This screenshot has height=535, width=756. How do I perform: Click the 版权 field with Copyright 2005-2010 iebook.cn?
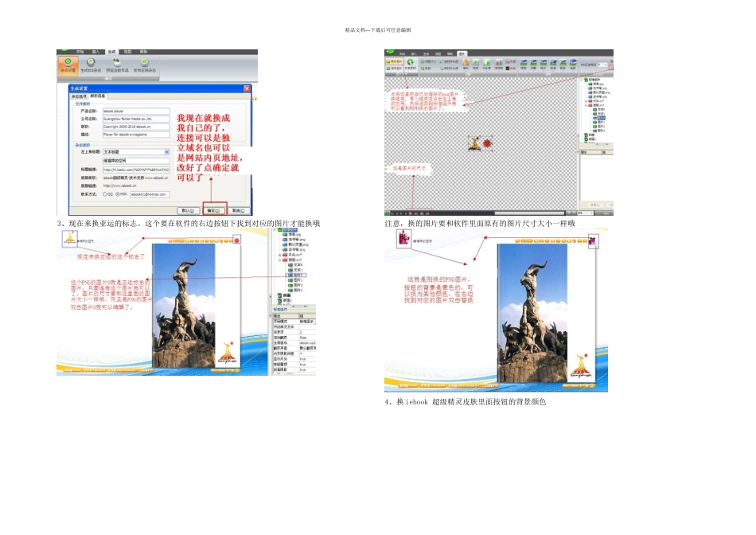(136, 127)
